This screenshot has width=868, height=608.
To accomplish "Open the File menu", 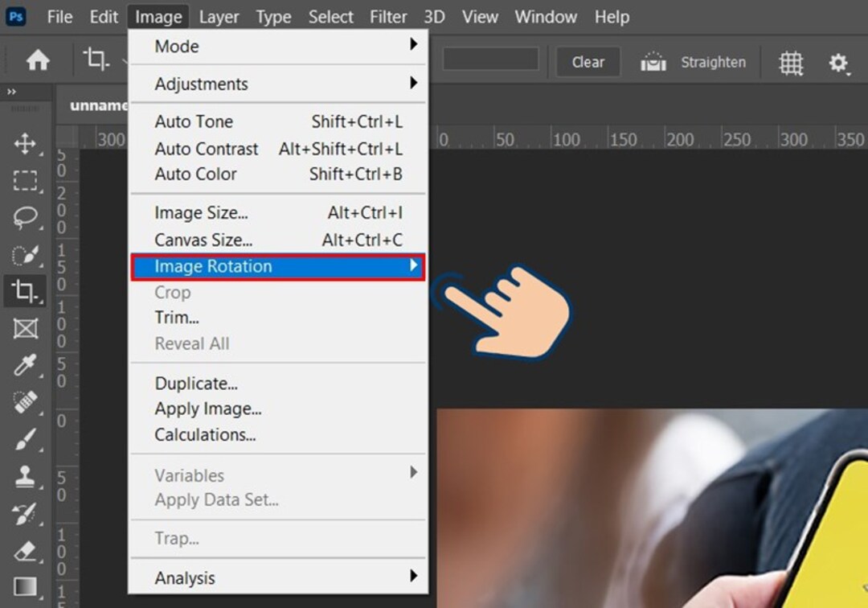I will pos(59,17).
